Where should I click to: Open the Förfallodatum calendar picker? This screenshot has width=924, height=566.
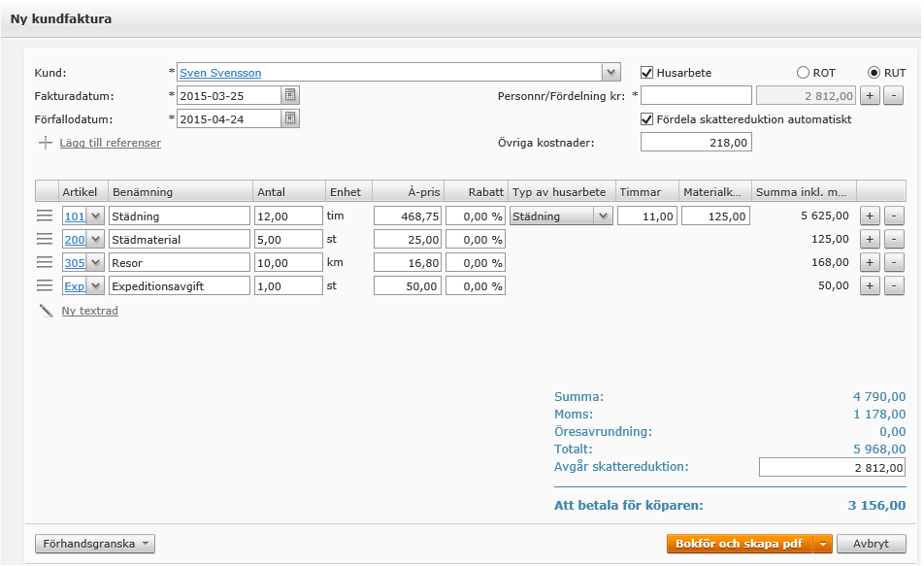[x=290, y=118]
